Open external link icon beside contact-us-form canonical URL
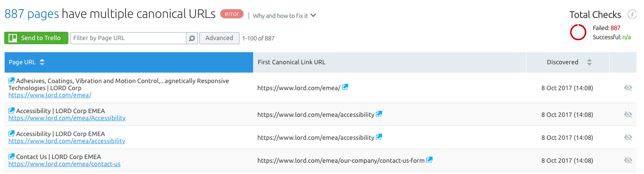 click(429, 160)
